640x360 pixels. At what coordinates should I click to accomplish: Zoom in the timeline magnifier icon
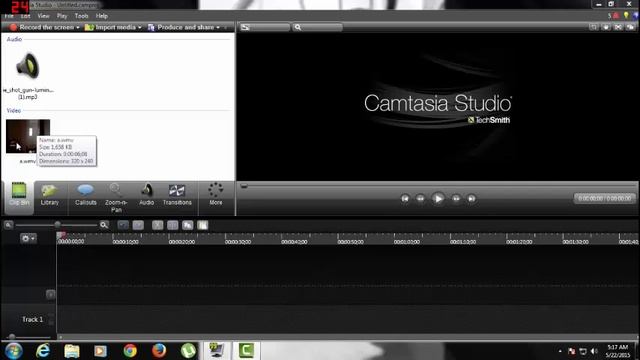click(x=104, y=225)
